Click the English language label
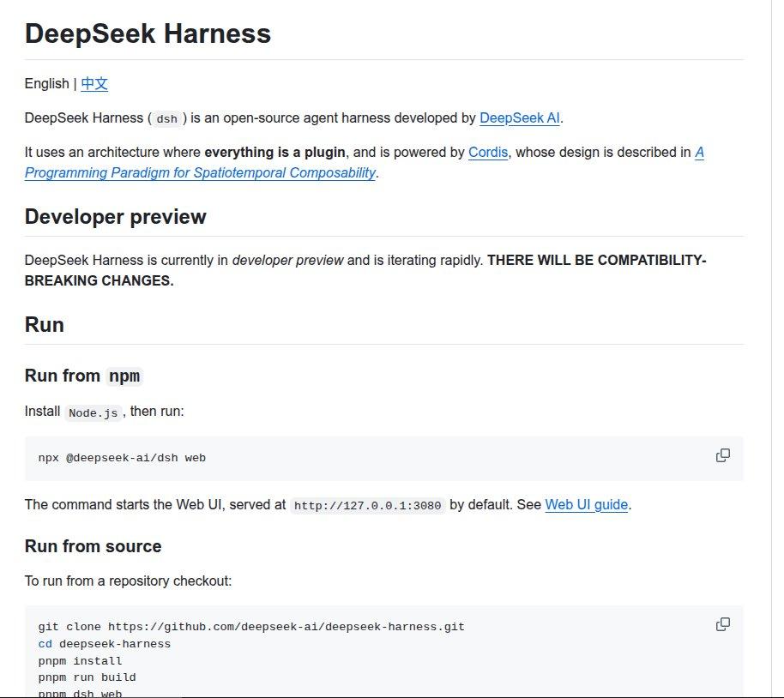The width and height of the screenshot is (784, 698). pos(47,83)
